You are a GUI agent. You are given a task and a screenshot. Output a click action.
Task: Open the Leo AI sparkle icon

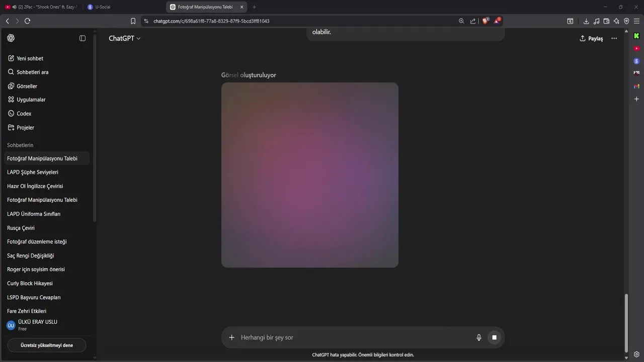[616, 21]
